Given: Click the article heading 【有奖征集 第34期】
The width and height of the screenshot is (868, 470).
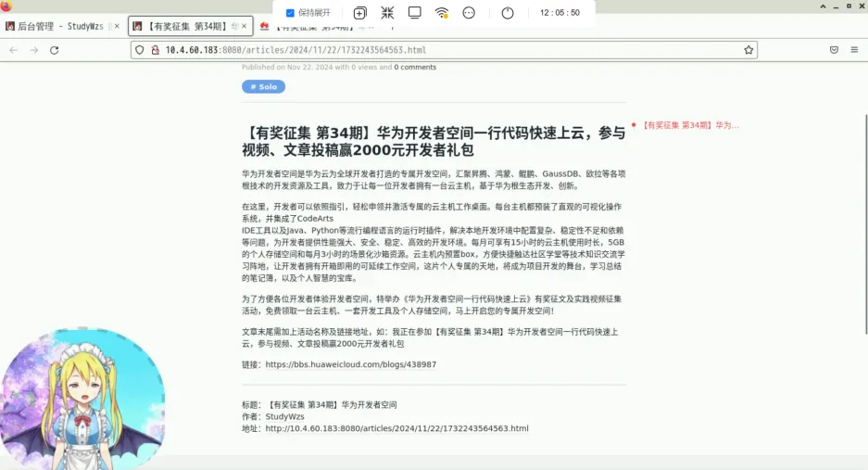Looking at the screenshot, I should click(x=434, y=141).
